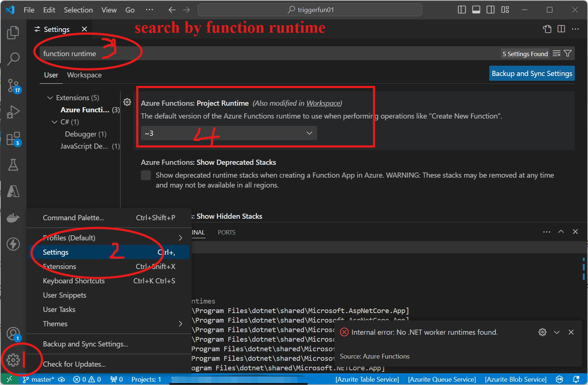Open the PORTS panel tab
Viewport: 588px width, 385px height.
(226, 232)
